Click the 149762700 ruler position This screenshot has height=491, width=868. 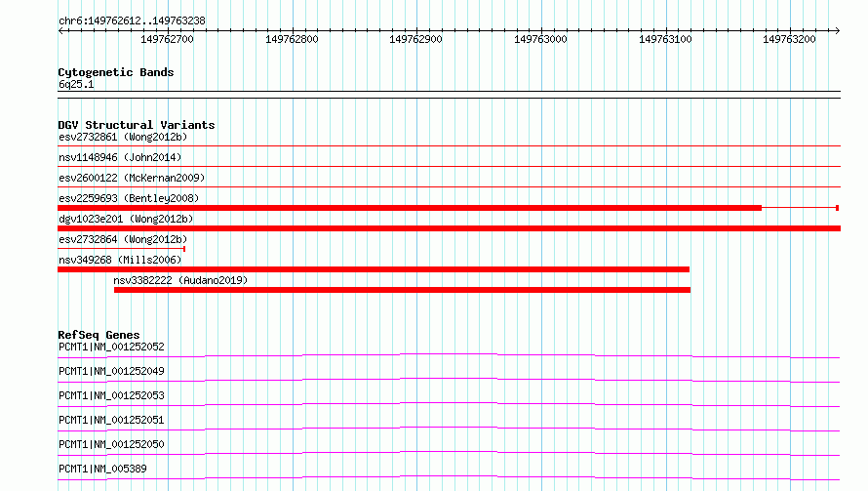167,39
